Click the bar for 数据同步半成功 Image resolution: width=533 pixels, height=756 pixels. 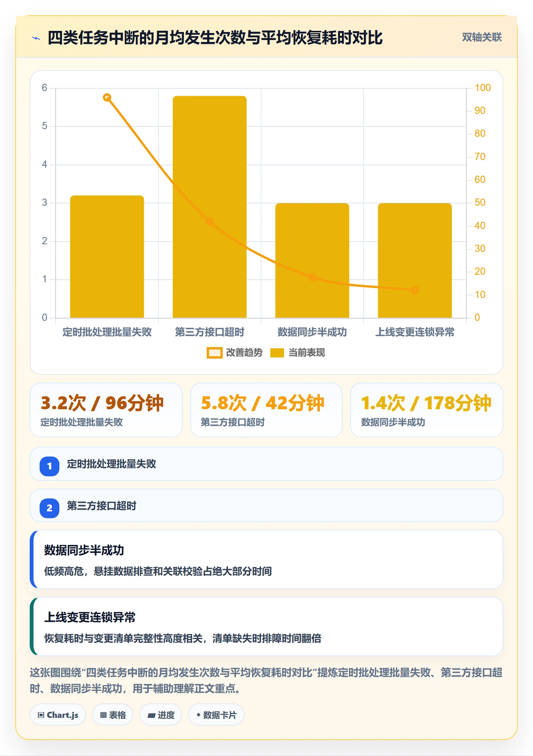click(x=312, y=260)
